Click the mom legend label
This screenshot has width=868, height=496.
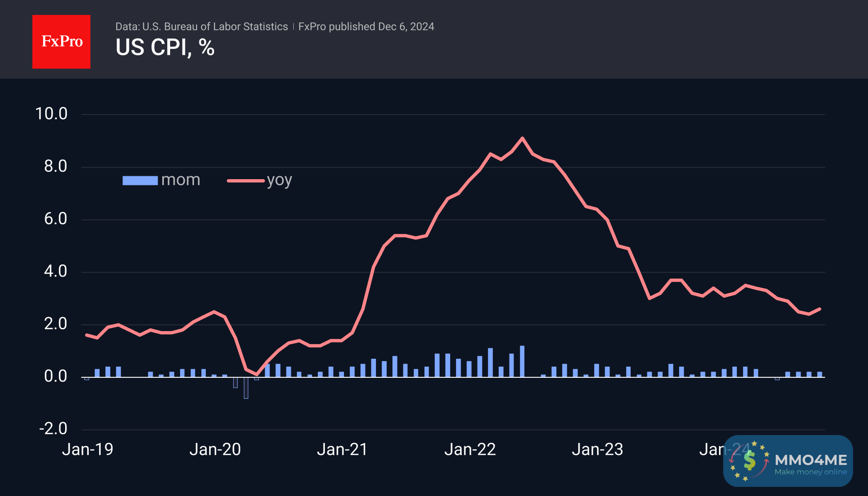[x=180, y=180]
